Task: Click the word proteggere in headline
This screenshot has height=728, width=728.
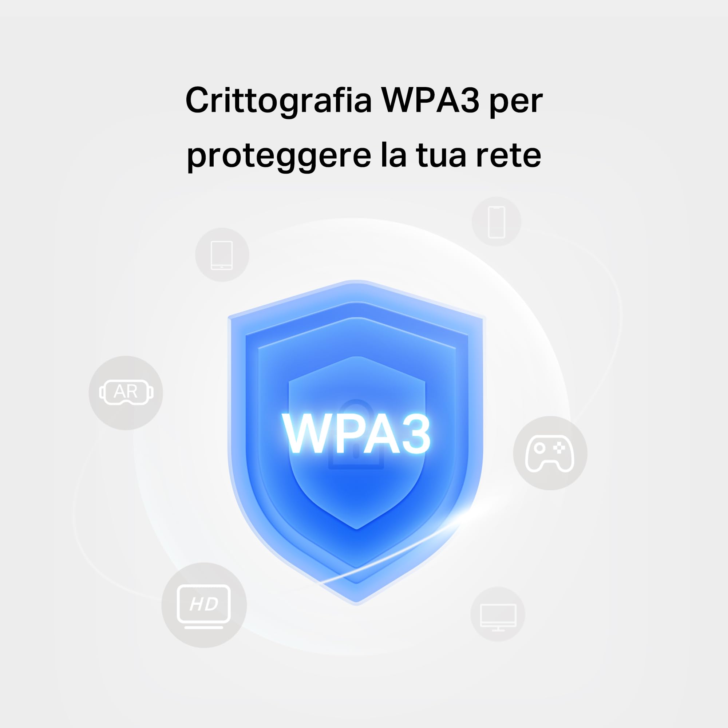Action: 279,156
